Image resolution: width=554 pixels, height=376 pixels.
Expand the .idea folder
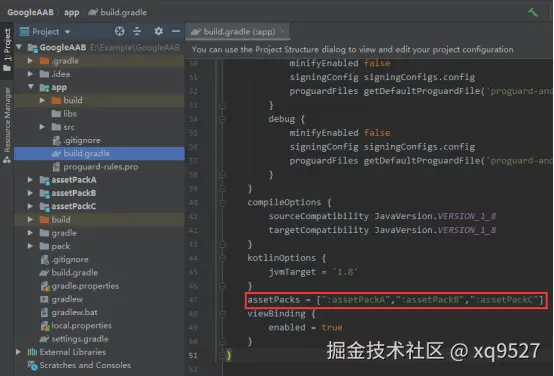(30, 74)
